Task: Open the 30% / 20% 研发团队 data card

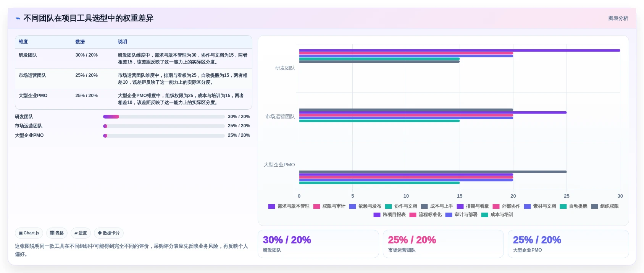Action: 318,244
